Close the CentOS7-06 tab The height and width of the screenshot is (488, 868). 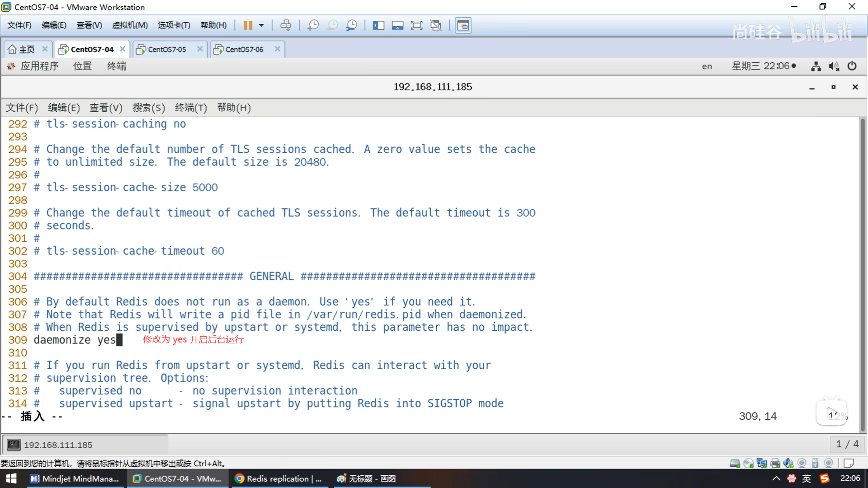point(278,49)
